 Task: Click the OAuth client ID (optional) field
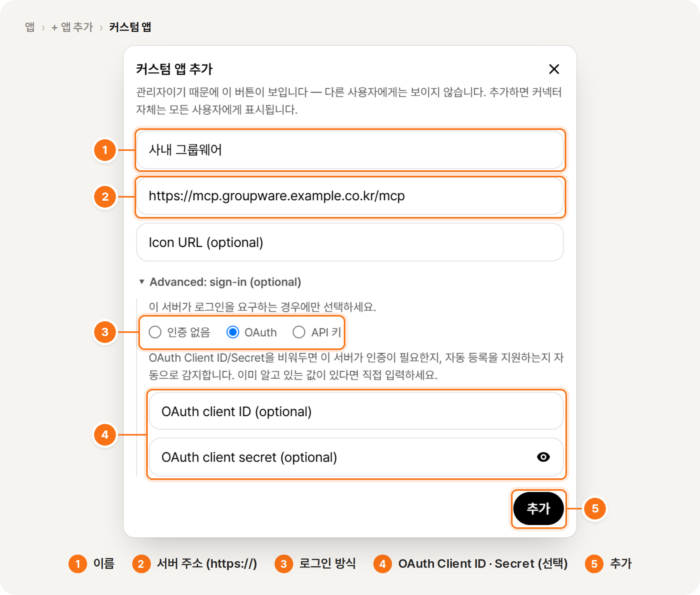[x=356, y=411]
